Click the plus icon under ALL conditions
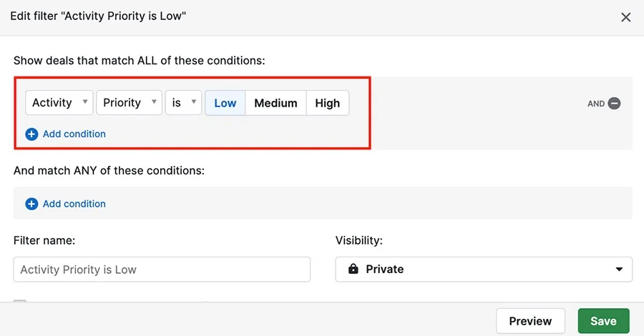644x336 pixels. coord(31,134)
